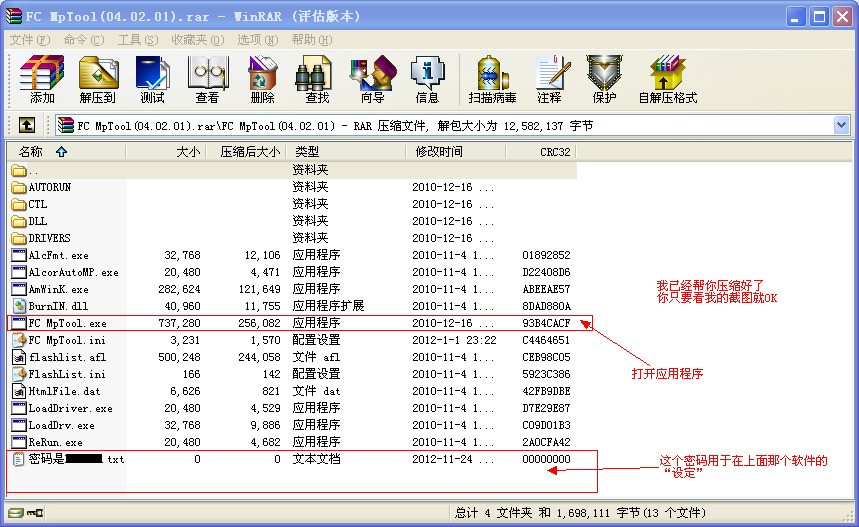Screen dimensions: 859x527
Task: Click the 自解压格式 SFX icon
Action: [668, 79]
